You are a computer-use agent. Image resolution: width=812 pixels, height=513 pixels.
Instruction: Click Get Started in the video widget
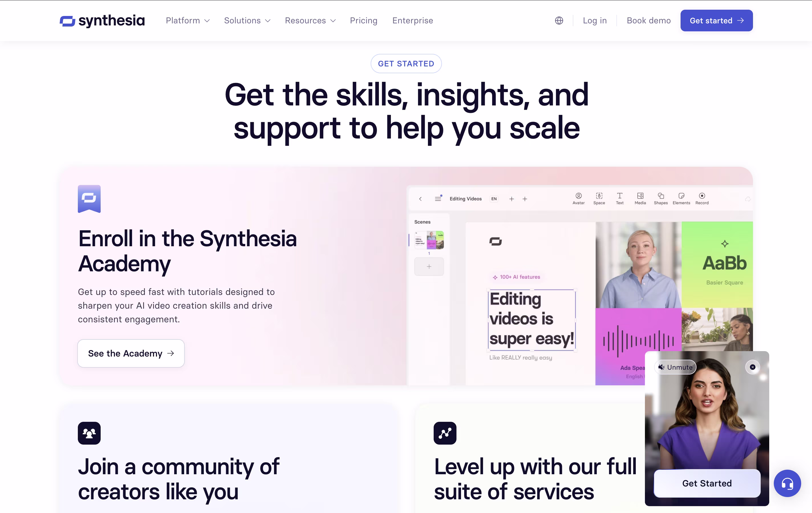click(x=707, y=483)
